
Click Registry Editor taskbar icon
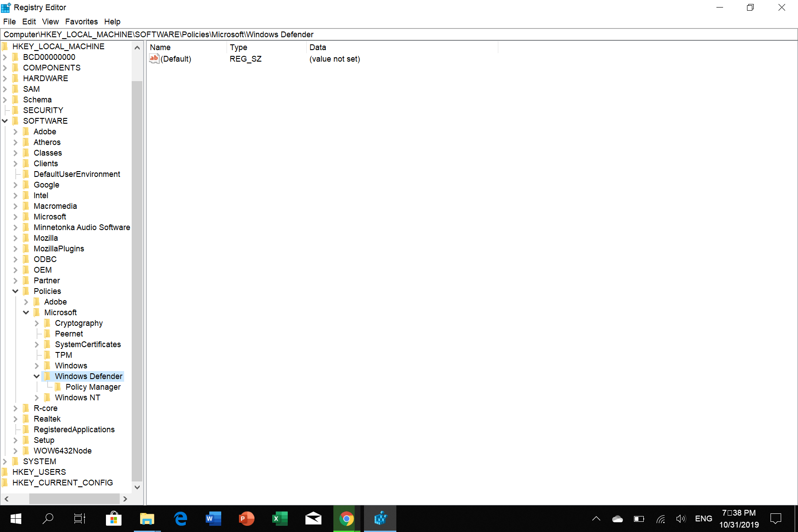pos(380,519)
